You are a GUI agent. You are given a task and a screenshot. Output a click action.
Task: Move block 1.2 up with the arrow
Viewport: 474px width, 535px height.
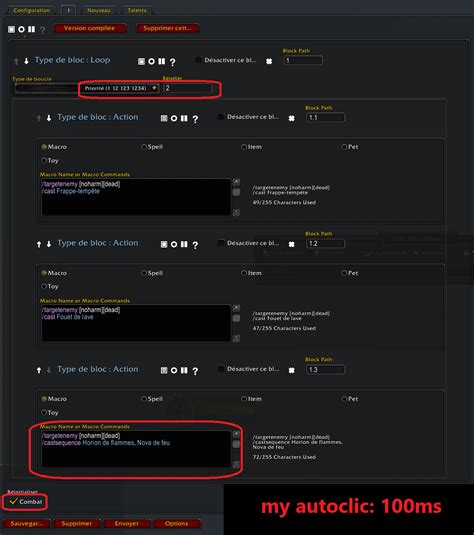pyautogui.click(x=39, y=244)
